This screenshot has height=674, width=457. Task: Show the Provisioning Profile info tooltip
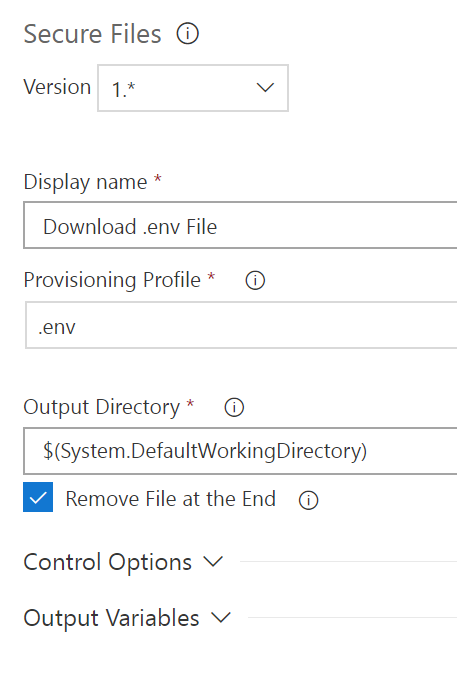click(255, 281)
